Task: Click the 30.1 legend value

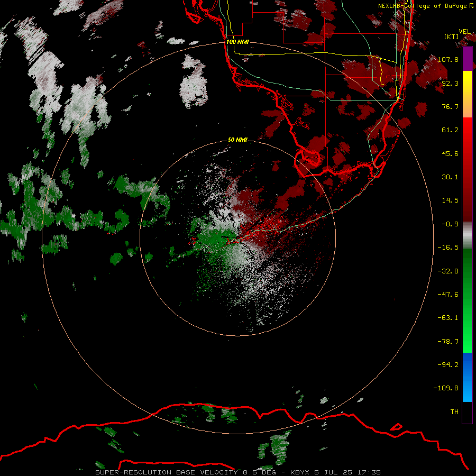Action: pyautogui.click(x=450, y=177)
